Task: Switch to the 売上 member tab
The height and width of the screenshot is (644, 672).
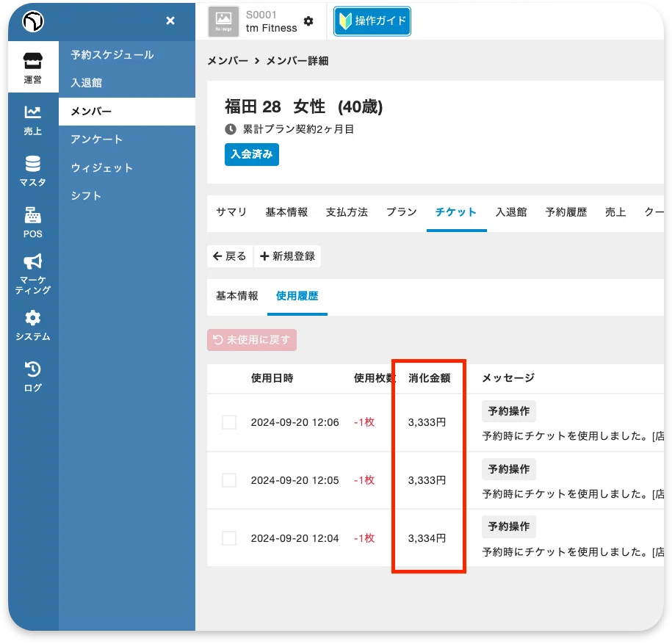Action: pyautogui.click(x=615, y=212)
